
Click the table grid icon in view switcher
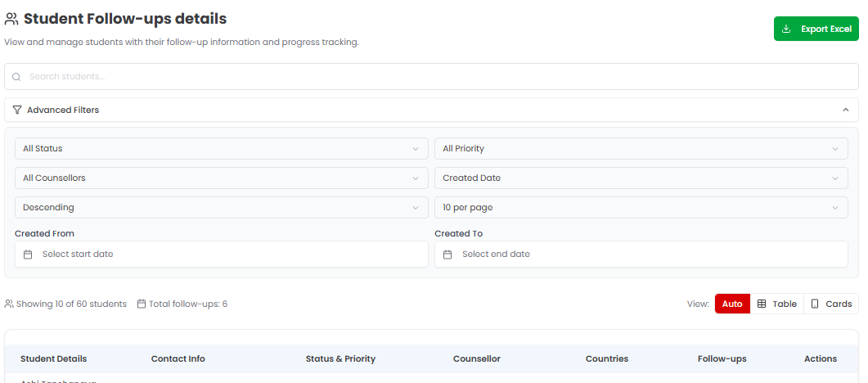pyautogui.click(x=762, y=304)
